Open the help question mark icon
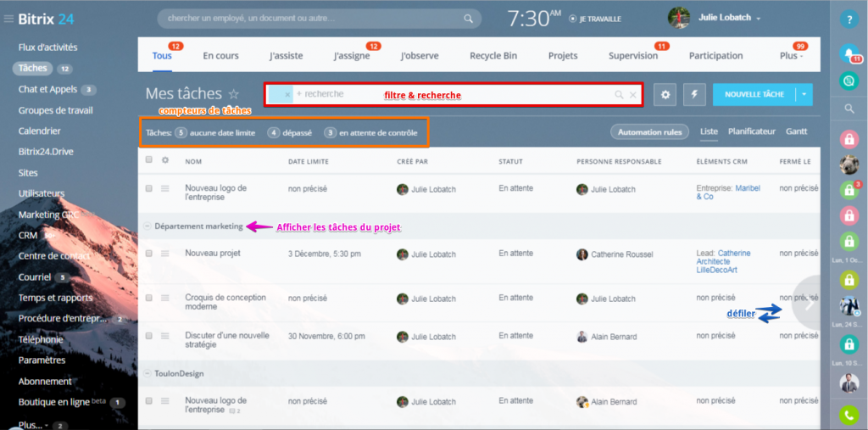 (x=849, y=20)
